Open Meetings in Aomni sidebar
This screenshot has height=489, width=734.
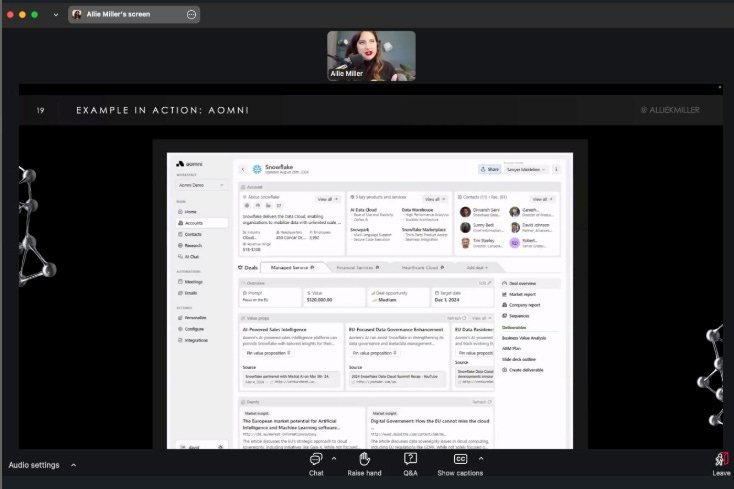click(193, 282)
